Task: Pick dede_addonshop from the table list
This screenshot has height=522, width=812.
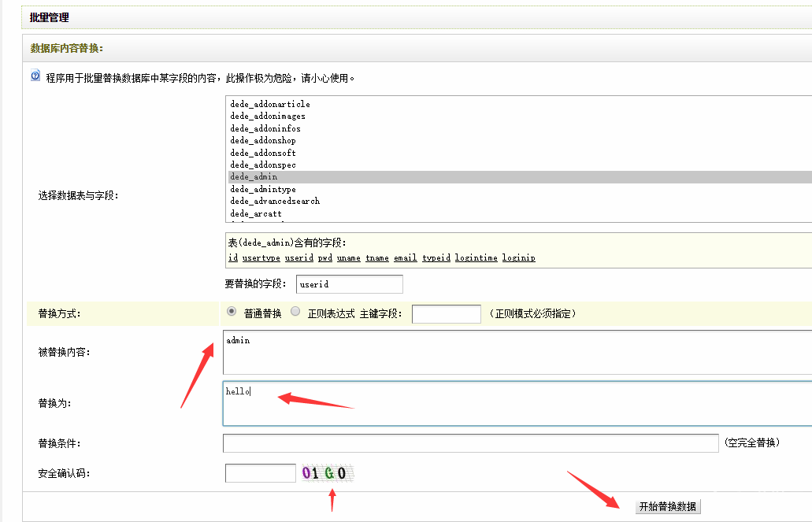Action: (x=263, y=140)
